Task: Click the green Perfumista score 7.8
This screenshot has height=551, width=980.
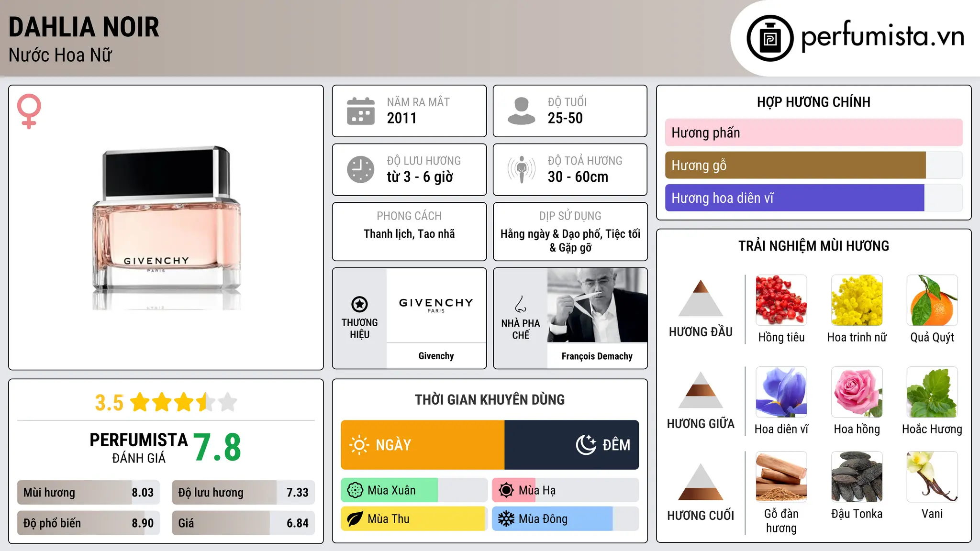Action: pos(218,447)
